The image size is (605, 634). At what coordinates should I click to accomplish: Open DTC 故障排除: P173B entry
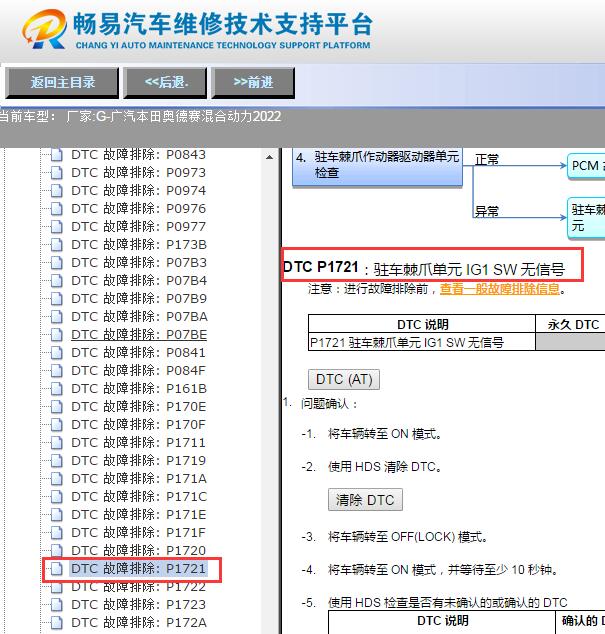(x=139, y=245)
